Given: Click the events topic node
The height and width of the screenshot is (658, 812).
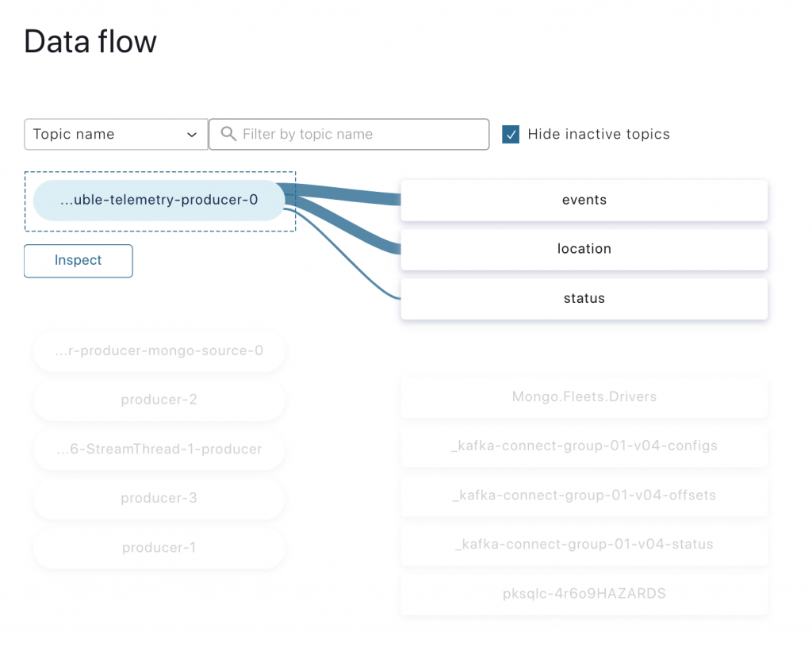Looking at the screenshot, I should point(584,200).
